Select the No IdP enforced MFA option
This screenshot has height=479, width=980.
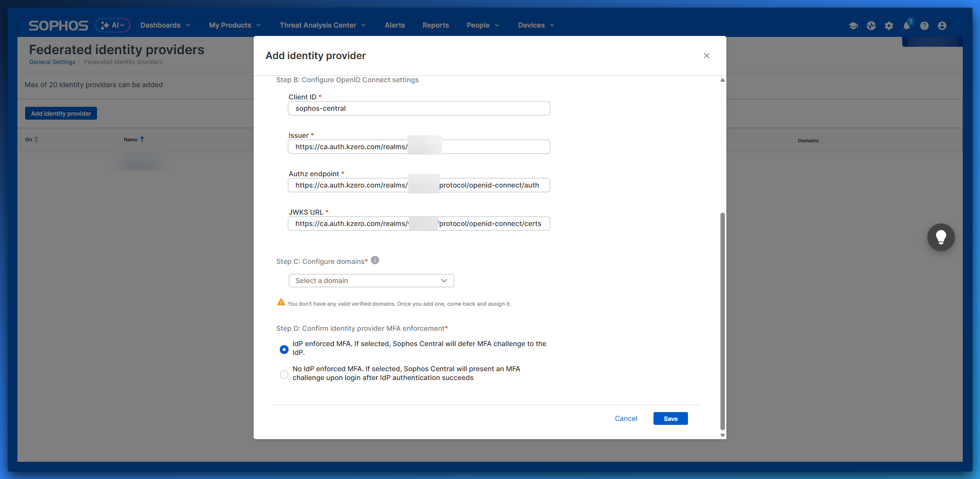(x=284, y=374)
